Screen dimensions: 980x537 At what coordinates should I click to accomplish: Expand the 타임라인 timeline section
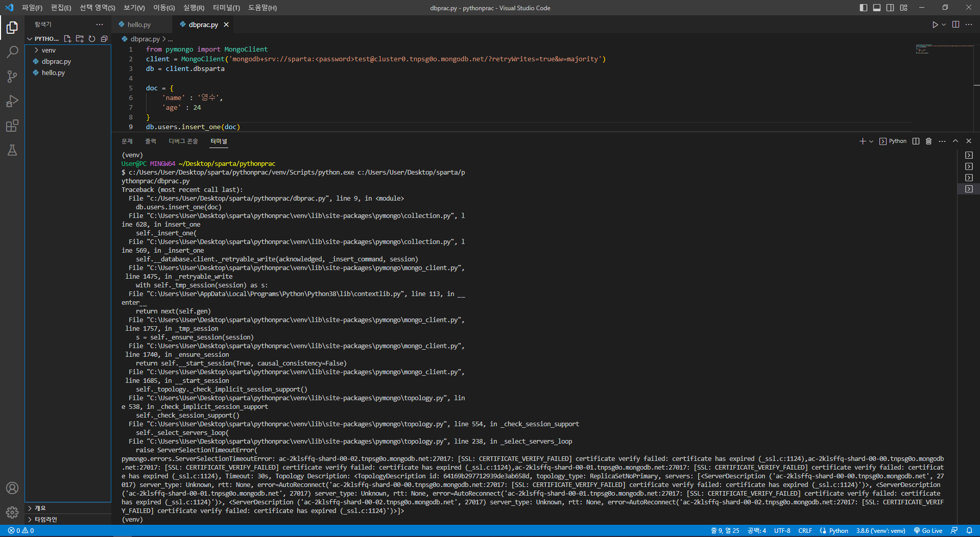pos(45,519)
